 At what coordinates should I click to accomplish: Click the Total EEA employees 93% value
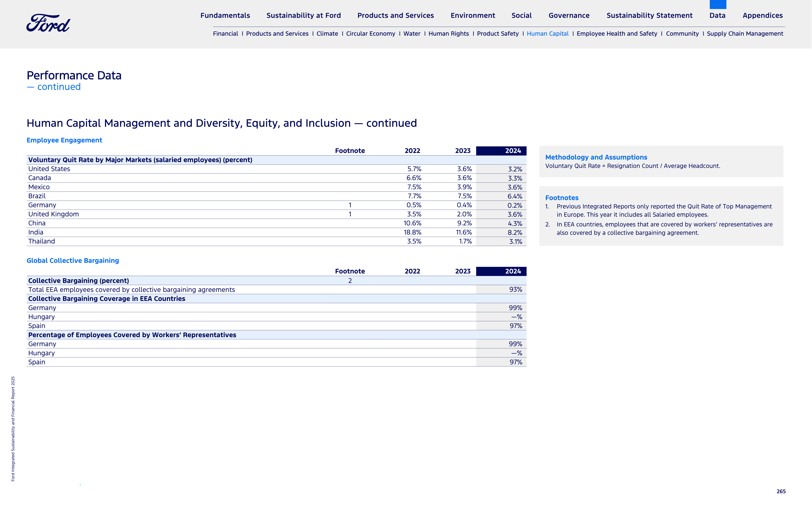click(516, 290)
